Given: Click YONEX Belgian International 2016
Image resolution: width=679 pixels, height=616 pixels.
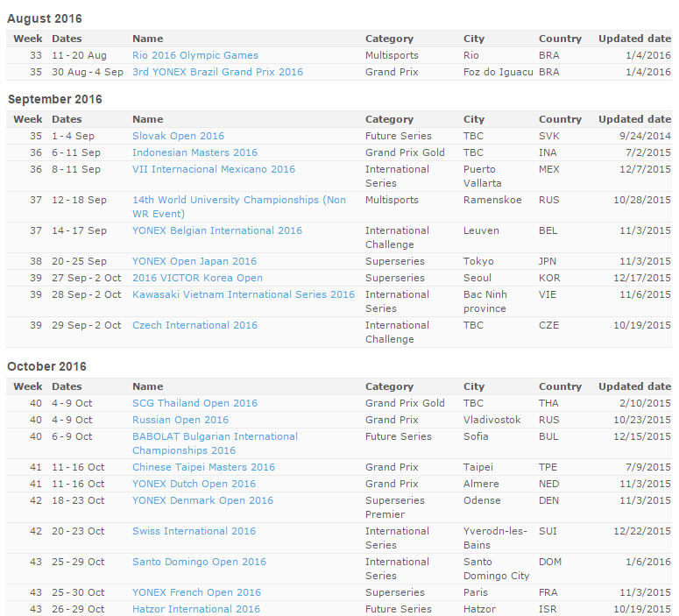Looking at the screenshot, I should (216, 230).
